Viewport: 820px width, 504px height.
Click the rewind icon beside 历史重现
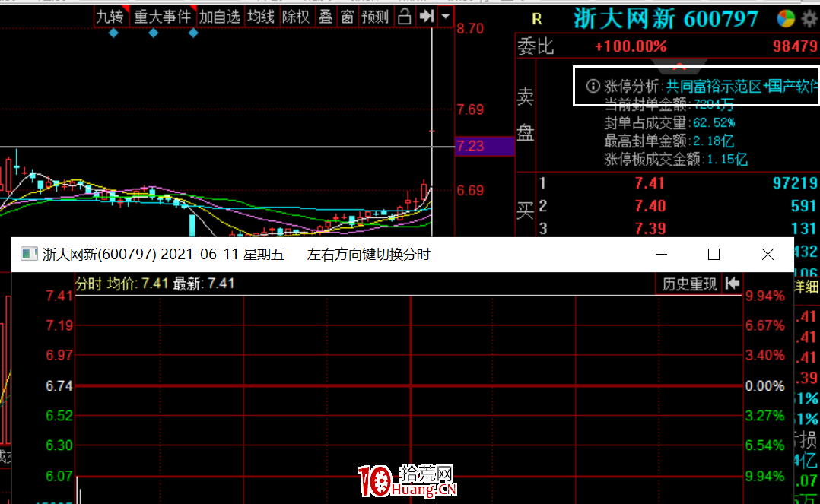click(x=731, y=283)
